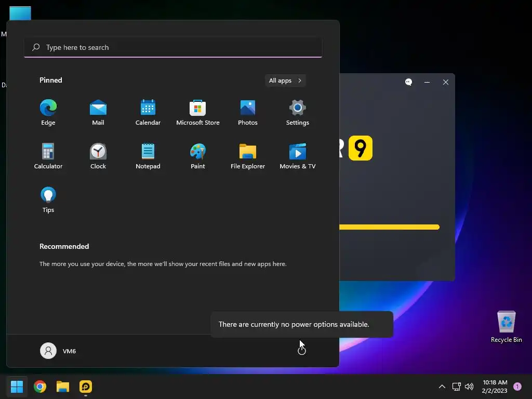
Task: Open Google Chrome from the taskbar
Action: pyautogui.click(x=40, y=387)
